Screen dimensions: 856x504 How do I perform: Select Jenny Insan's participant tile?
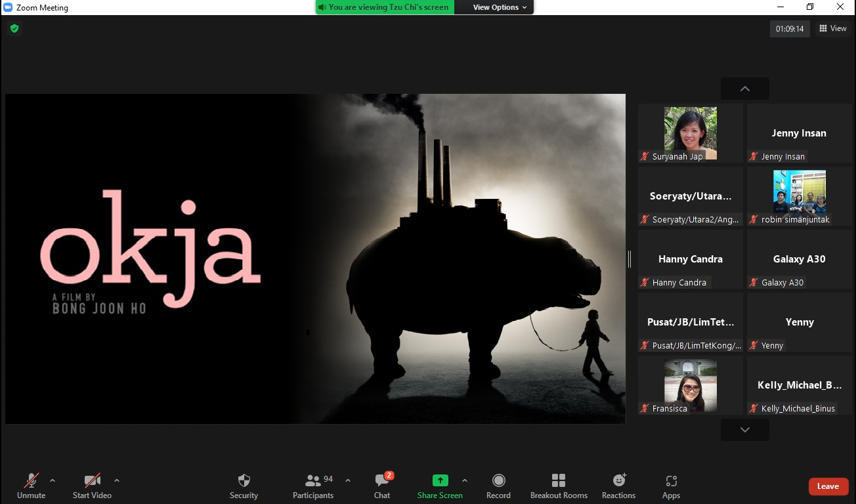coord(799,133)
